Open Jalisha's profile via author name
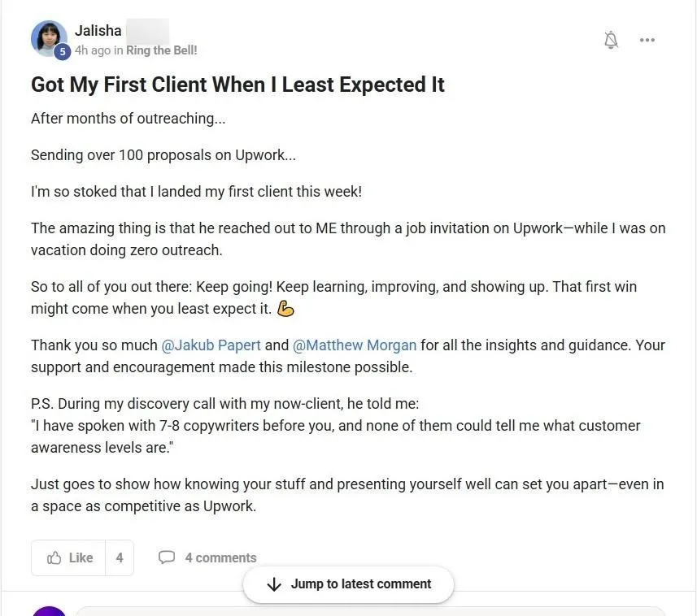This screenshot has width=697, height=616. tap(98, 31)
